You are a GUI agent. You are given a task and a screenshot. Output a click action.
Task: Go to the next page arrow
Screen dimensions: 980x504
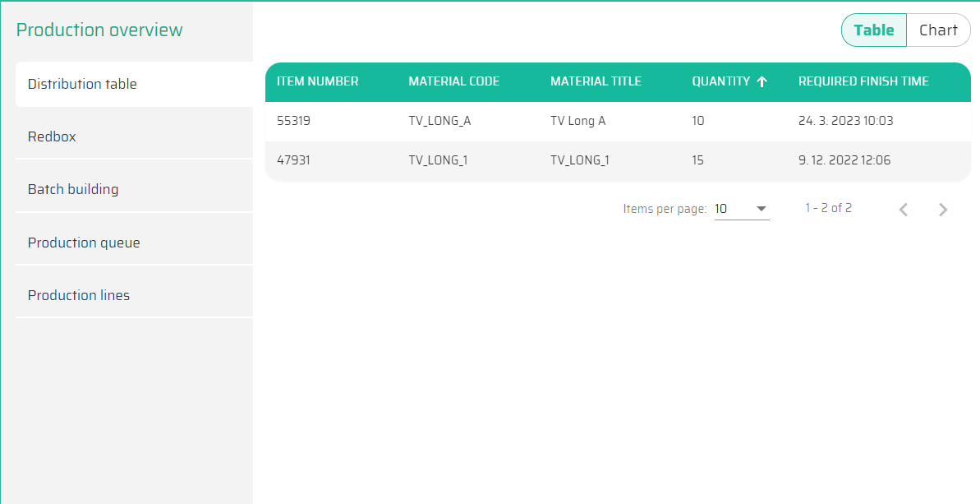943,210
